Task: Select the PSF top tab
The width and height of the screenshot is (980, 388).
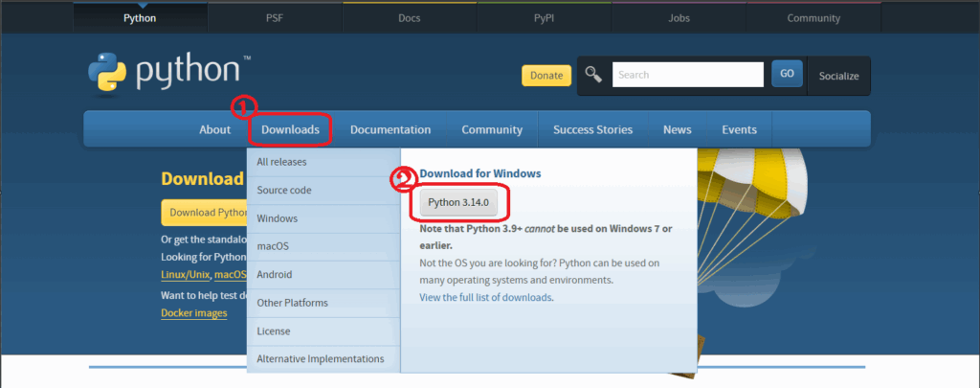Action: point(275,17)
